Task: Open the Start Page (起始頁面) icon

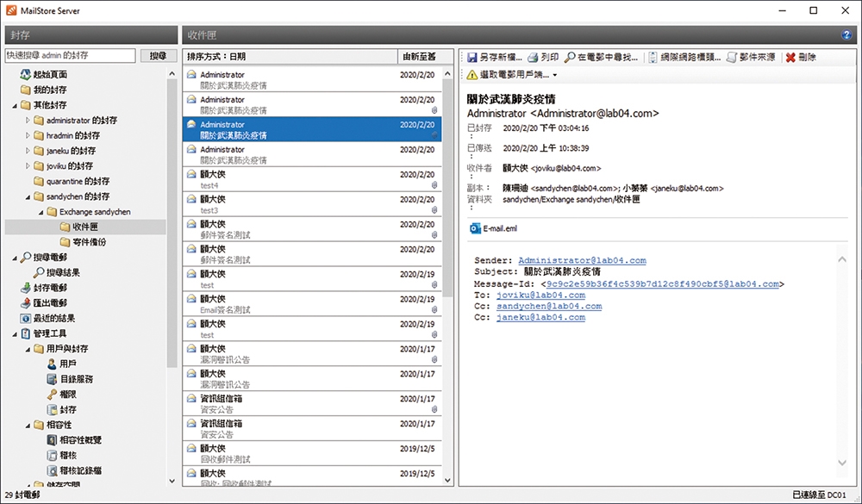Action: [x=25, y=74]
